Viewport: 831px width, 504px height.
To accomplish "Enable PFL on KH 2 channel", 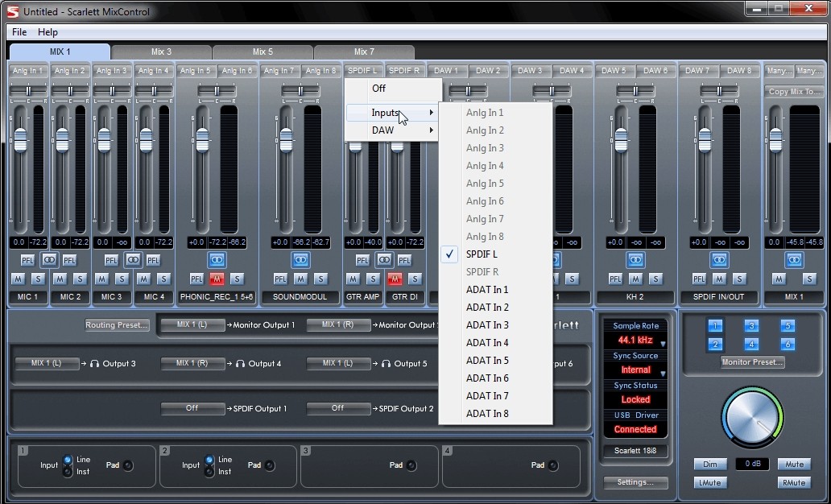I will (x=615, y=279).
